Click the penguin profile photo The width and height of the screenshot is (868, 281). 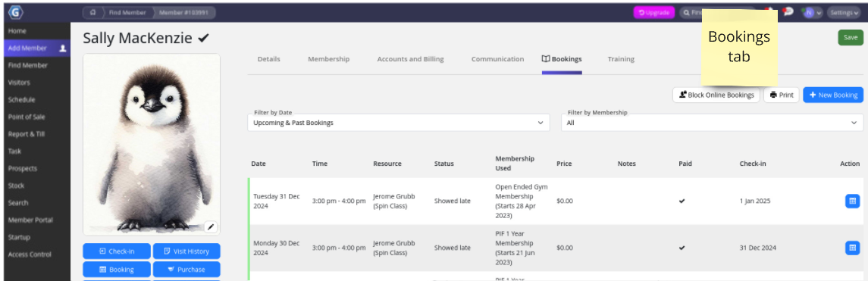[152, 145]
